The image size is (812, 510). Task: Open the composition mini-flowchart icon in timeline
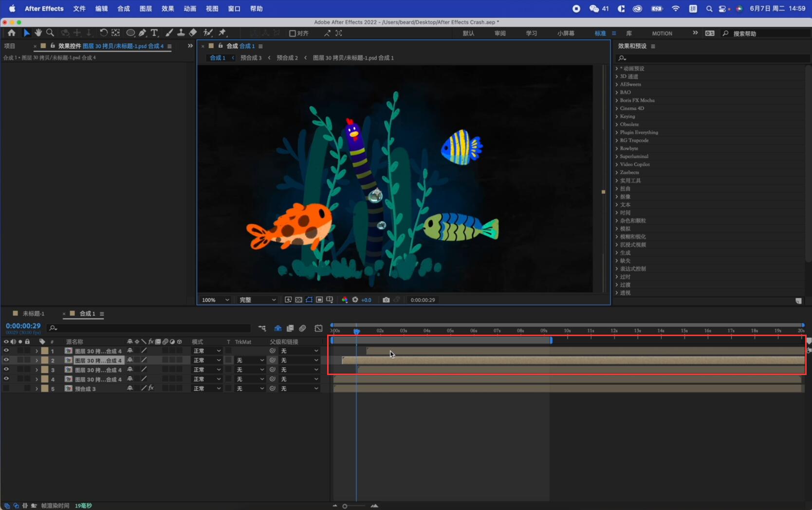point(262,328)
